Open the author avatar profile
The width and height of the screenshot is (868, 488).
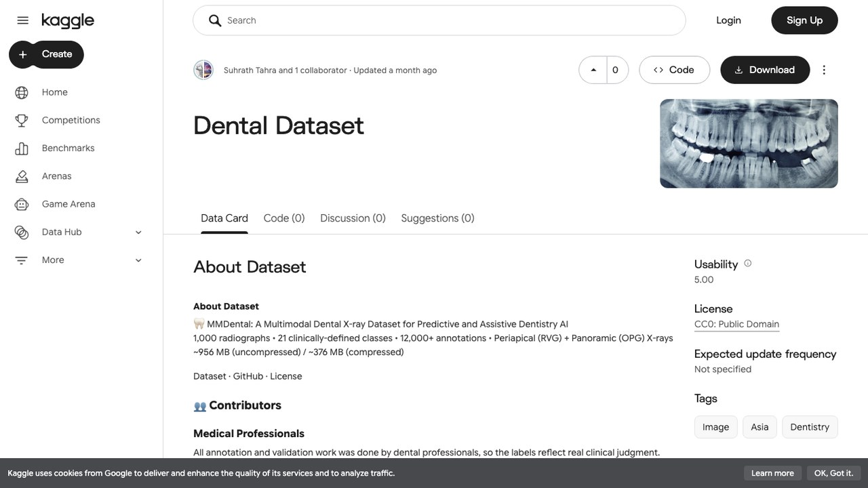point(203,70)
